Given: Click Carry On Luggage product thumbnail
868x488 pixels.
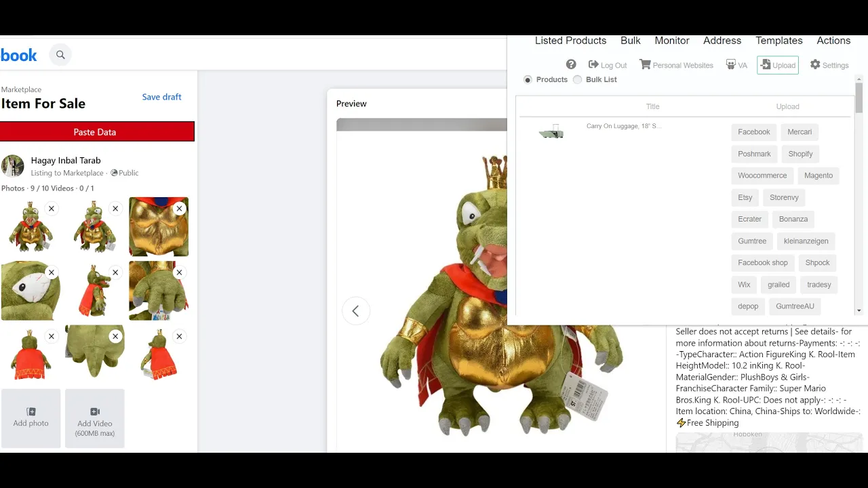Looking at the screenshot, I should (551, 132).
